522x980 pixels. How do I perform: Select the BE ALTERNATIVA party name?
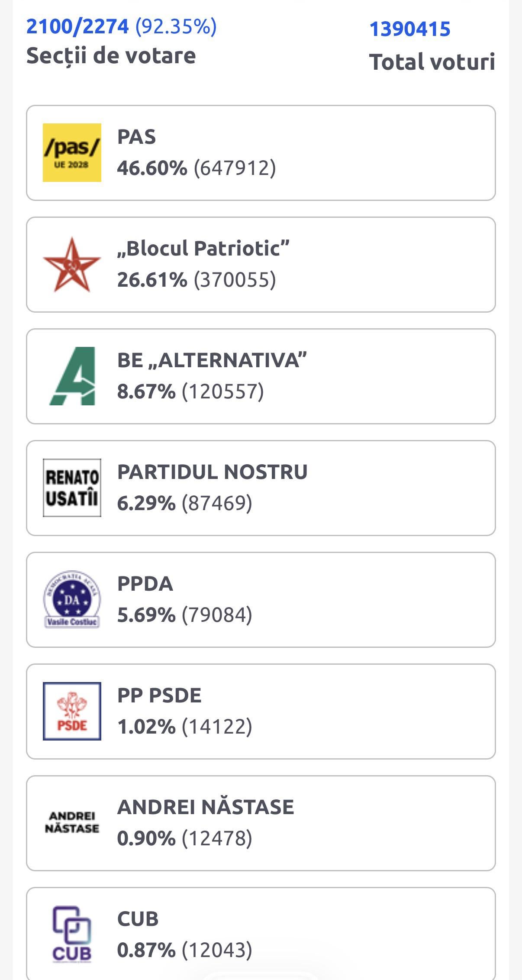click(x=212, y=360)
